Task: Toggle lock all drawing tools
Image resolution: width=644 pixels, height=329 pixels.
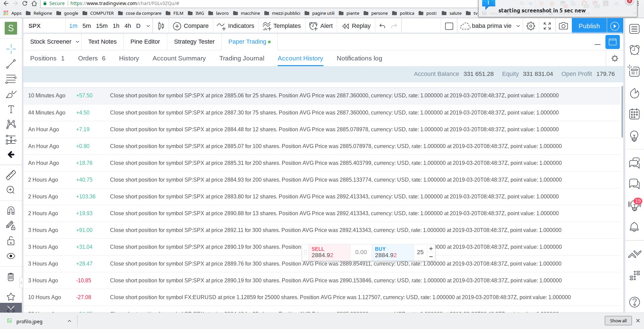Action: point(11,241)
